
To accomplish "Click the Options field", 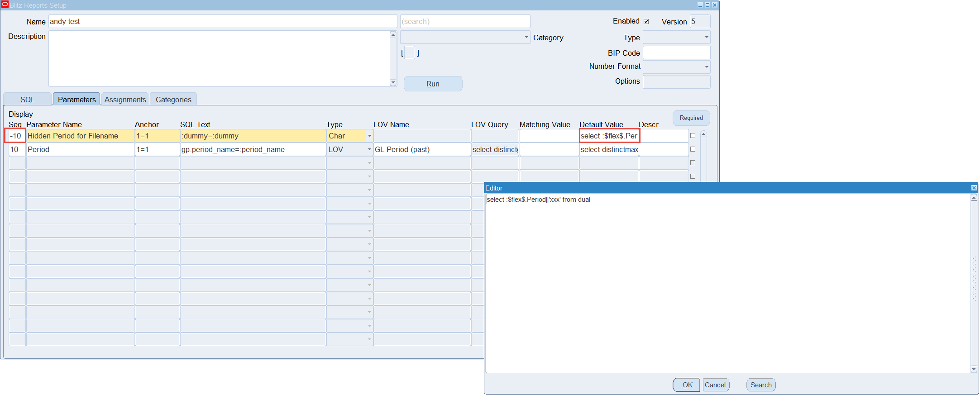I will point(676,82).
